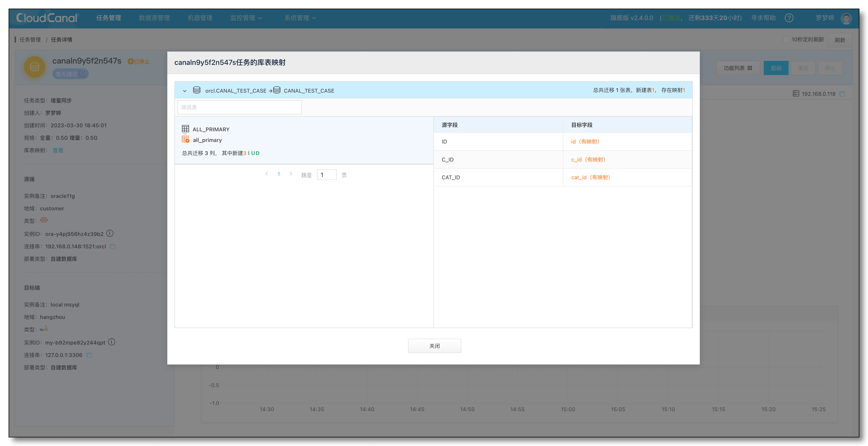Click the stopped status indicator 已停止

pyautogui.click(x=138, y=61)
